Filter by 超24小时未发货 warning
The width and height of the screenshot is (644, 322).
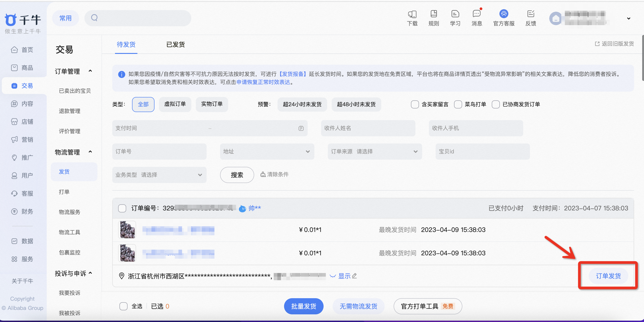pos(302,104)
